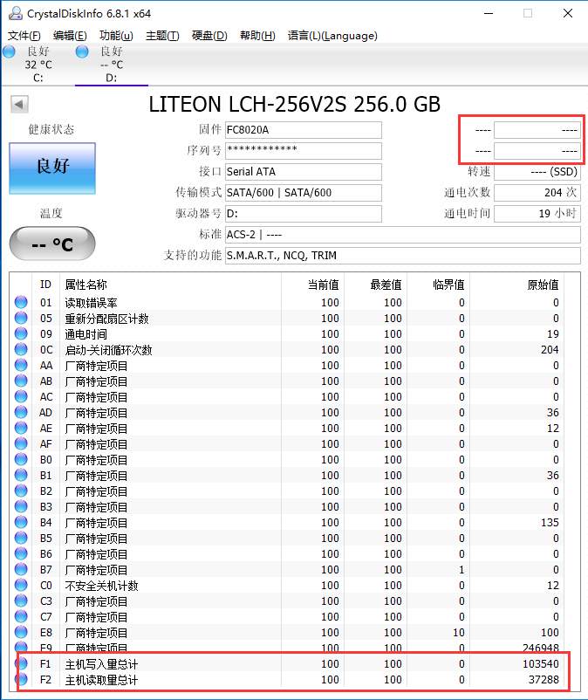Click the transfer mode field SATA/600
Image resolution: width=588 pixels, height=700 pixels.
pos(304,193)
